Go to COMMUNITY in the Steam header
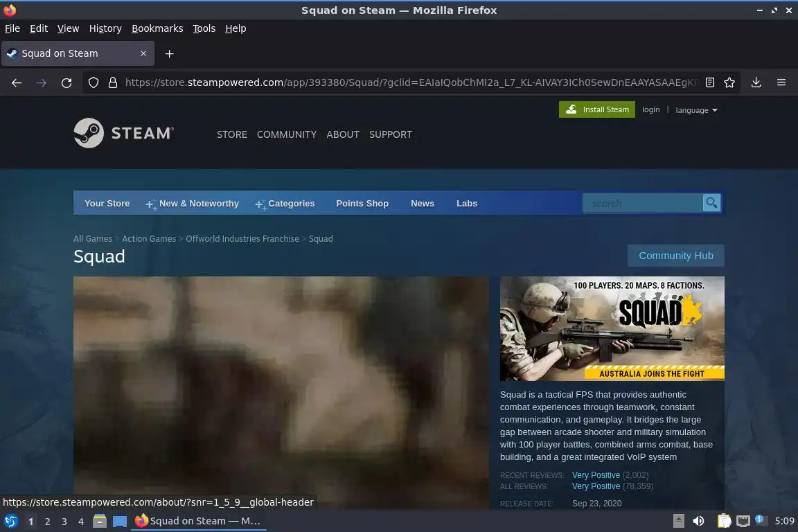This screenshot has width=798, height=532. coord(287,134)
